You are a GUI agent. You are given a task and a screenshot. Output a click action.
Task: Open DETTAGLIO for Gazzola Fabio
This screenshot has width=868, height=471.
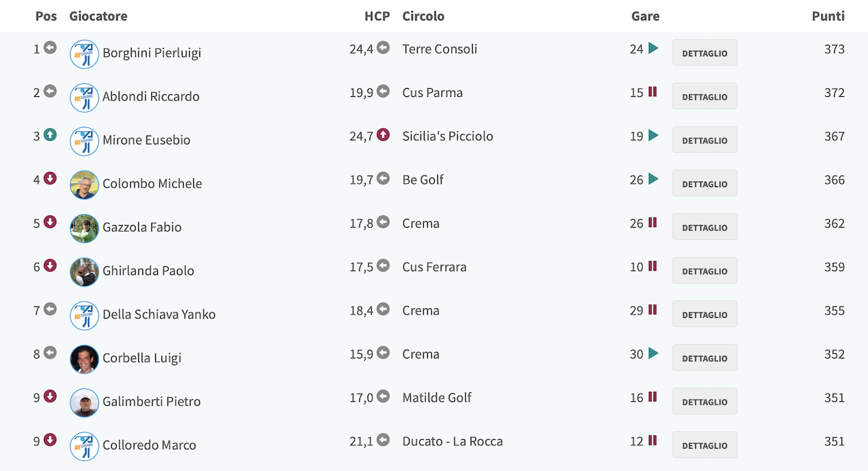705,227
